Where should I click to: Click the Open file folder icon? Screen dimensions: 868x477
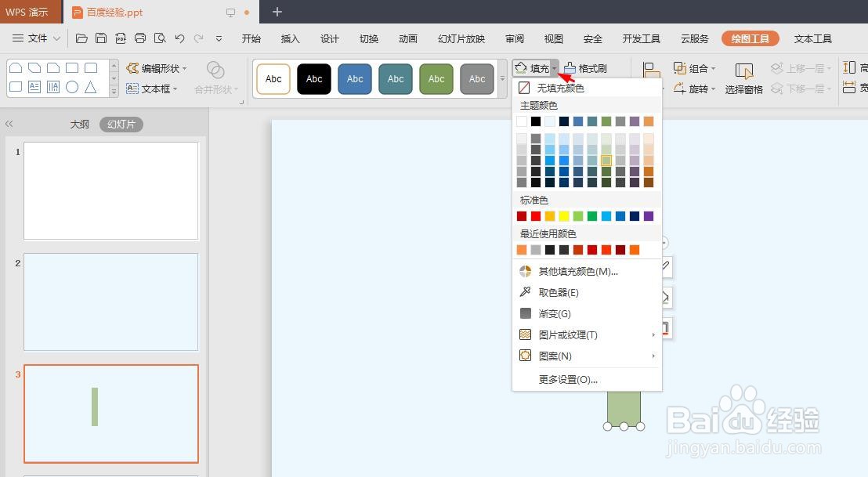click(81, 38)
